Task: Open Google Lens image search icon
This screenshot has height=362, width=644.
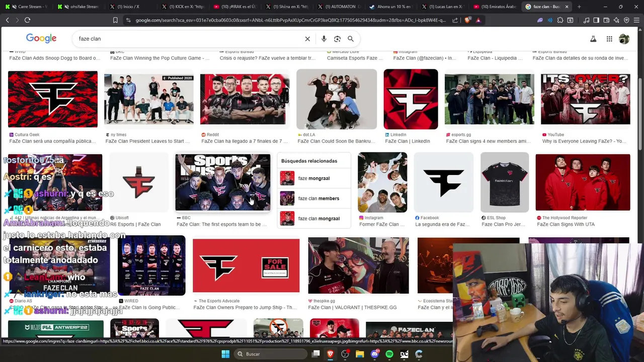Action: coord(337,39)
